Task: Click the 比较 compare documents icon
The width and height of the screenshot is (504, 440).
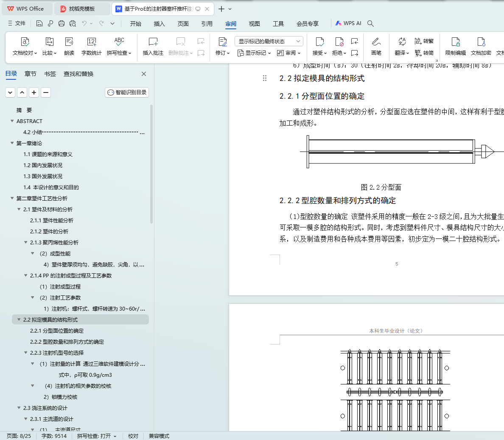Action: [x=49, y=46]
